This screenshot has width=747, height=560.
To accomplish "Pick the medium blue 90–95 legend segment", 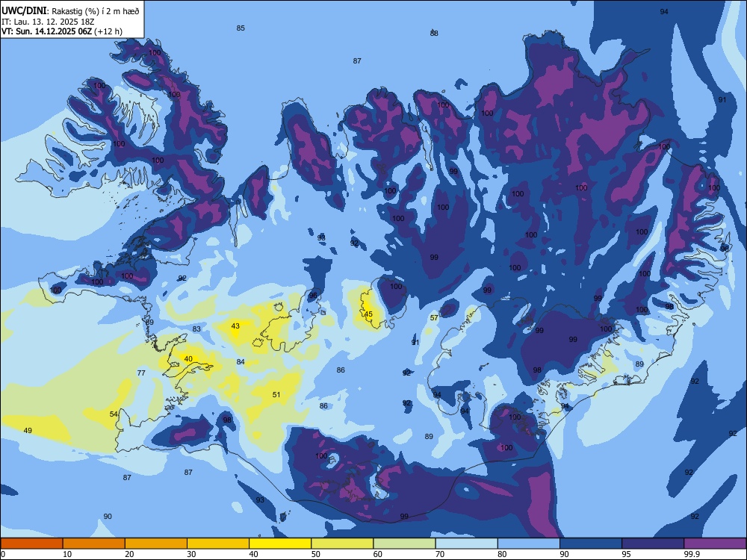I will (x=591, y=544).
